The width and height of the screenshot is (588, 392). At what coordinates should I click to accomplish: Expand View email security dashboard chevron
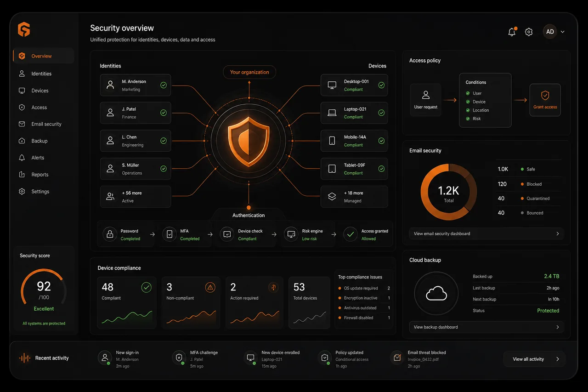click(x=558, y=233)
